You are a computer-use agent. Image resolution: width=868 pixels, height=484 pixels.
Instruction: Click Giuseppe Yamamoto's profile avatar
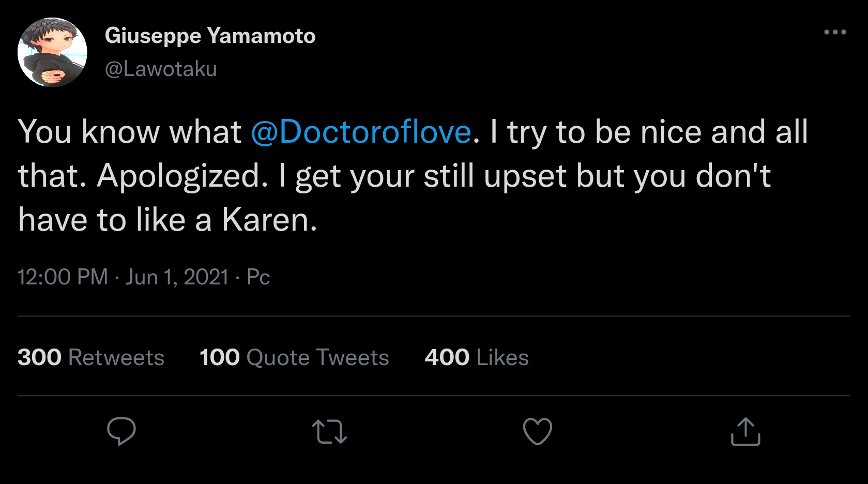[x=52, y=52]
